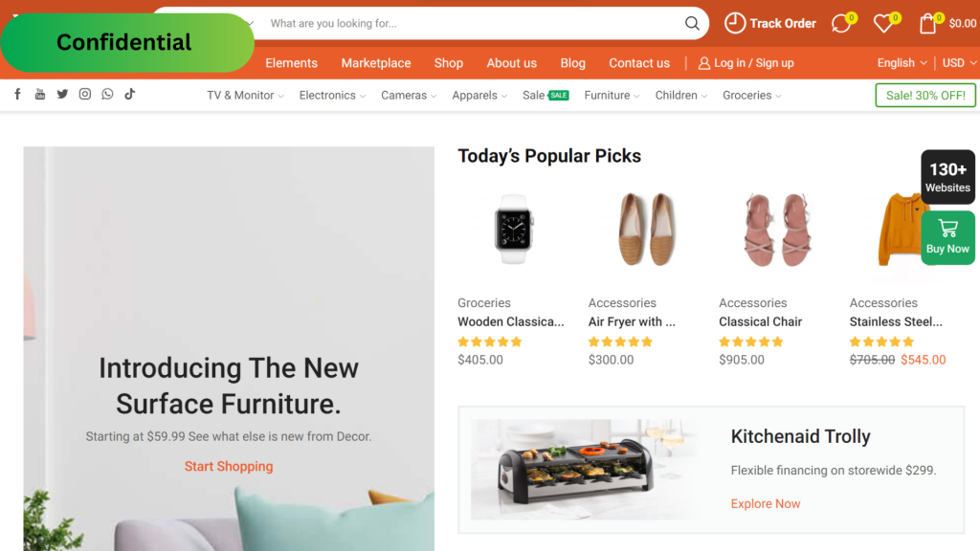The image size is (980, 551).
Task: Click the Sale! 30% OFF! button
Action: click(925, 96)
